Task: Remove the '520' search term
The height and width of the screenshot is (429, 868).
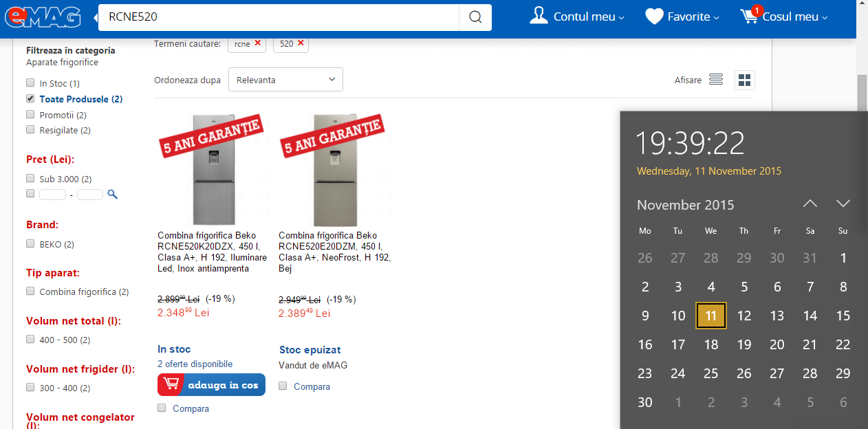Action: click(301, 43)
